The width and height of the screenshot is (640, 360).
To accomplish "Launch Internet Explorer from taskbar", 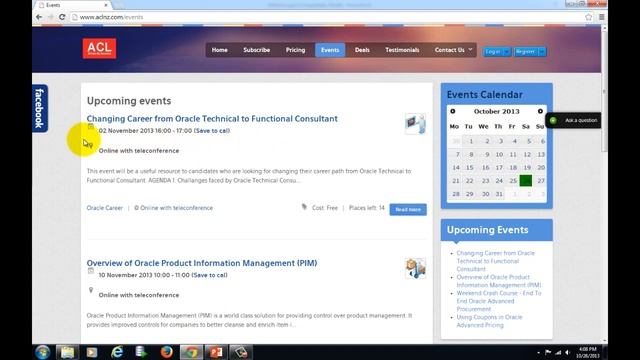I will (117, 352).
